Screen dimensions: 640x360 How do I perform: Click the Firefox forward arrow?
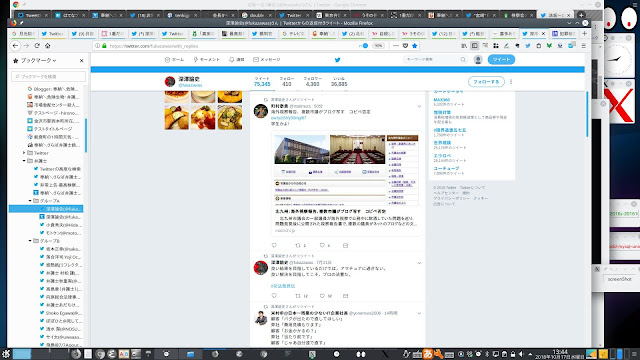(x=26, y=46)
